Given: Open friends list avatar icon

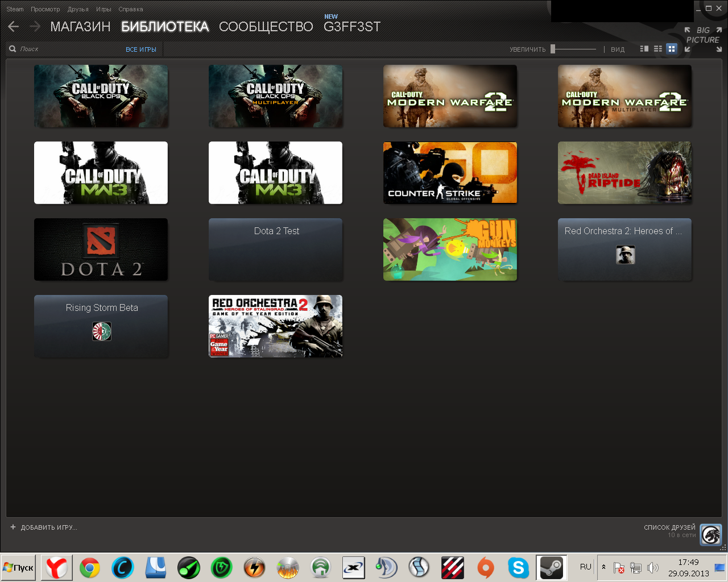Looking at the screenshot, I should [711, 535].
